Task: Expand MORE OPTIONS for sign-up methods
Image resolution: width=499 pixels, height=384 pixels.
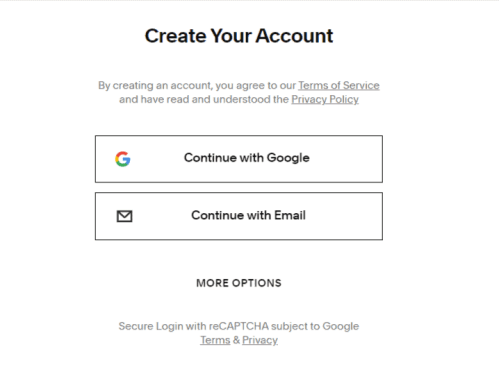Action: pos(239,283)
